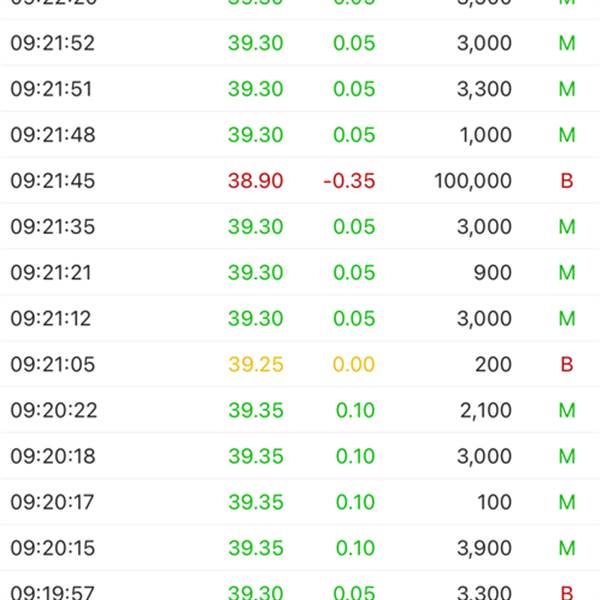Click the 39.35 price at 09:20:15
Image resolution: width=600 pixels, height=600 pixels.
pos(256,548)
